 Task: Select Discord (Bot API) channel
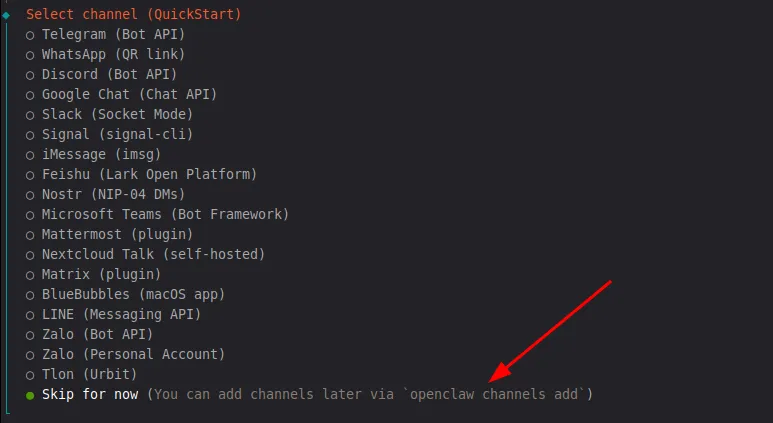tap(109, 74)
